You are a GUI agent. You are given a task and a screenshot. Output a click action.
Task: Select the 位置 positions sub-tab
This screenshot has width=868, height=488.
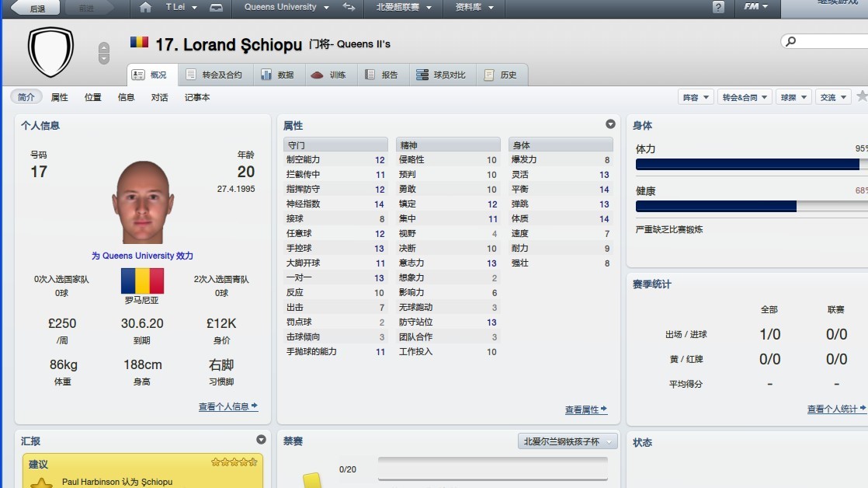click(x=92, y=97)
